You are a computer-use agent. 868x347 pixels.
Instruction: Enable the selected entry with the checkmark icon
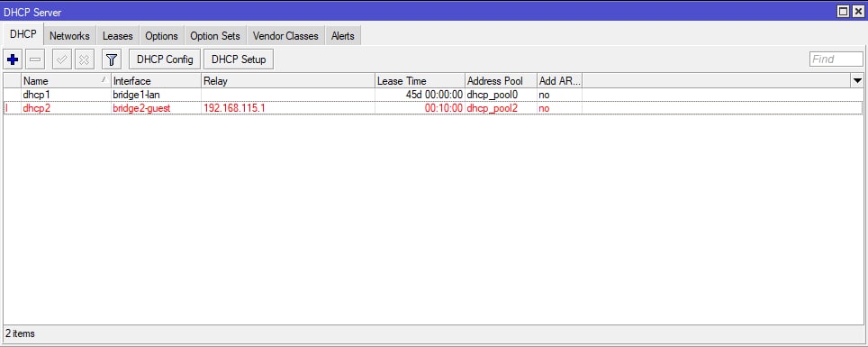[62, 59]
